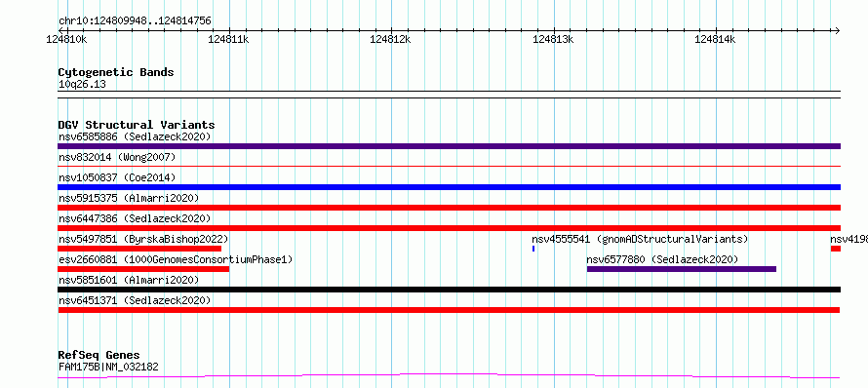868x388 pixels.
Task: Click the Cytogenetic Bands track heading
Action: [x=116, y=72]
